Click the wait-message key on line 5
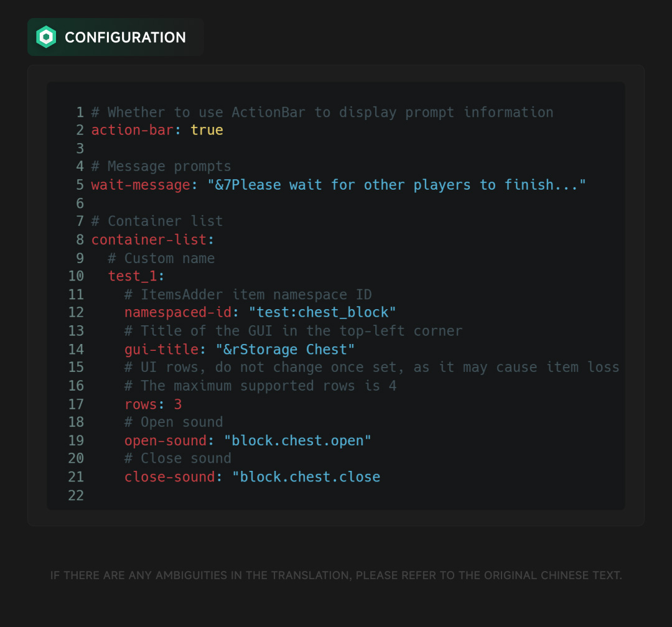Viewport: 672px width, 627px height. pos(141,185)
